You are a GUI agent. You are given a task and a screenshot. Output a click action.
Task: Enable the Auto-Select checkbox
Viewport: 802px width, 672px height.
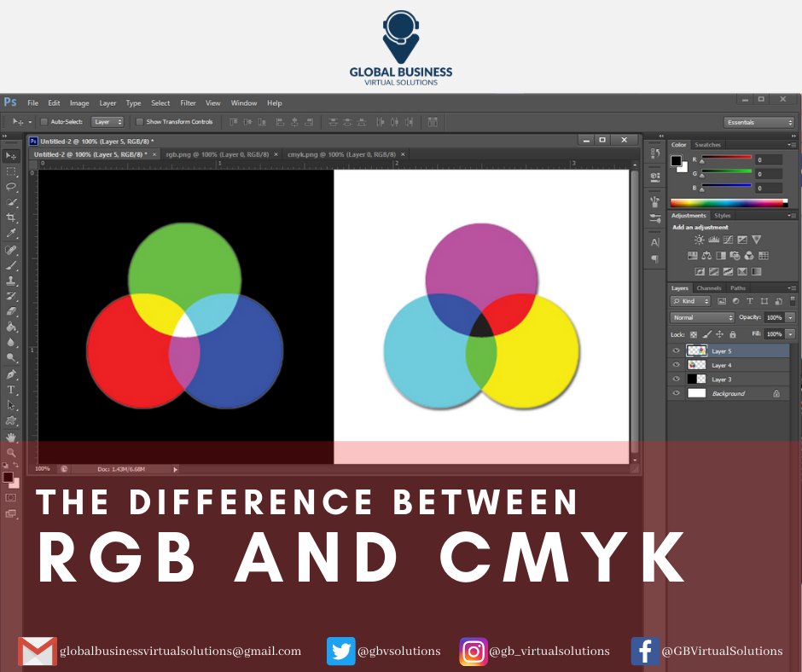tap(44, 122)
